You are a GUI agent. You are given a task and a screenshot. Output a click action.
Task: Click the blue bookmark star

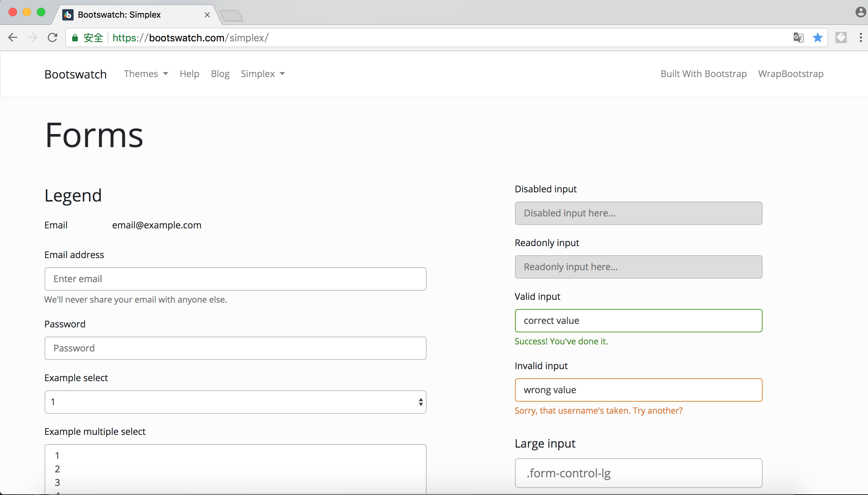(818, 37)
